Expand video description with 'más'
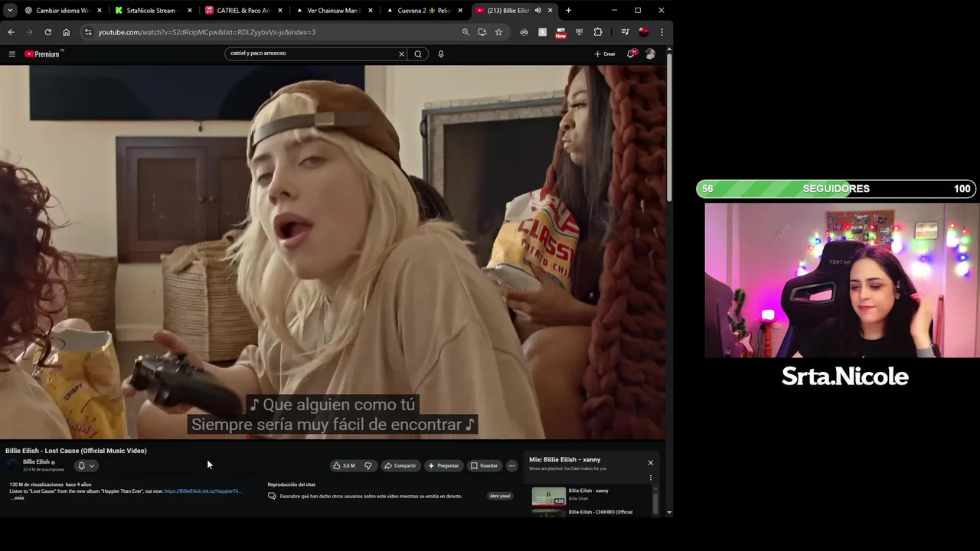 click(x=18, y=498)
